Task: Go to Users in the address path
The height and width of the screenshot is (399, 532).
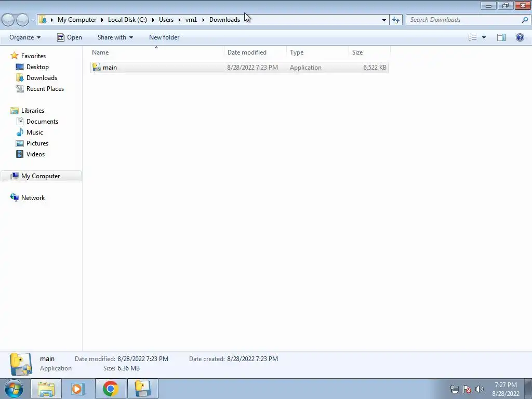Action: pos(166,20)
